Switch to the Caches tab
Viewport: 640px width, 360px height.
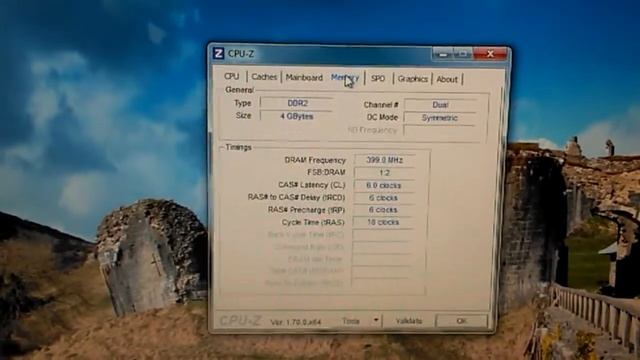pyautogui.click(x=264, y=77)
